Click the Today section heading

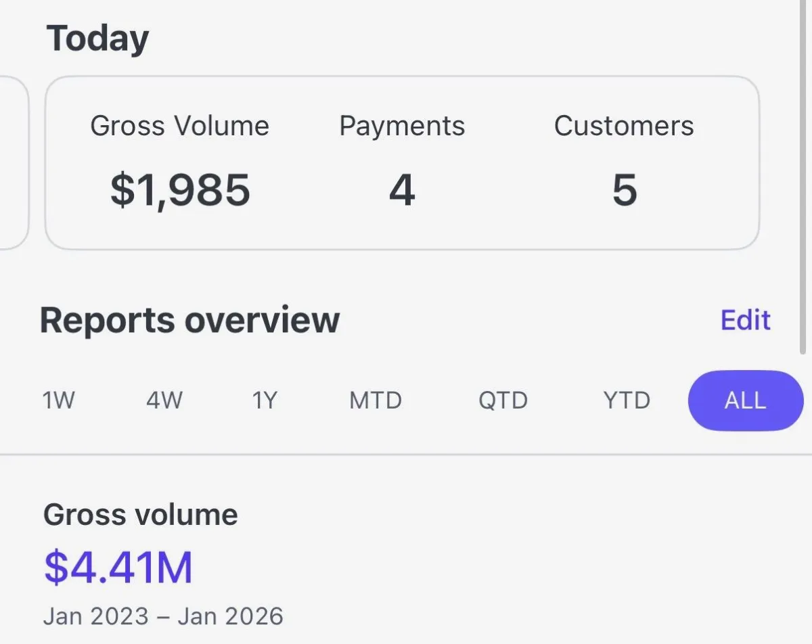coord(97,39)
